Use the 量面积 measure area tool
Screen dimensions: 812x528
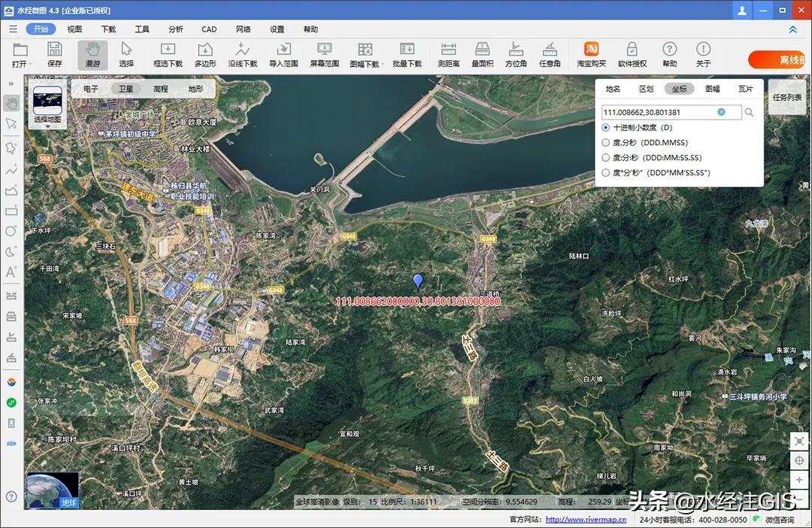click(x=482, y=55)
